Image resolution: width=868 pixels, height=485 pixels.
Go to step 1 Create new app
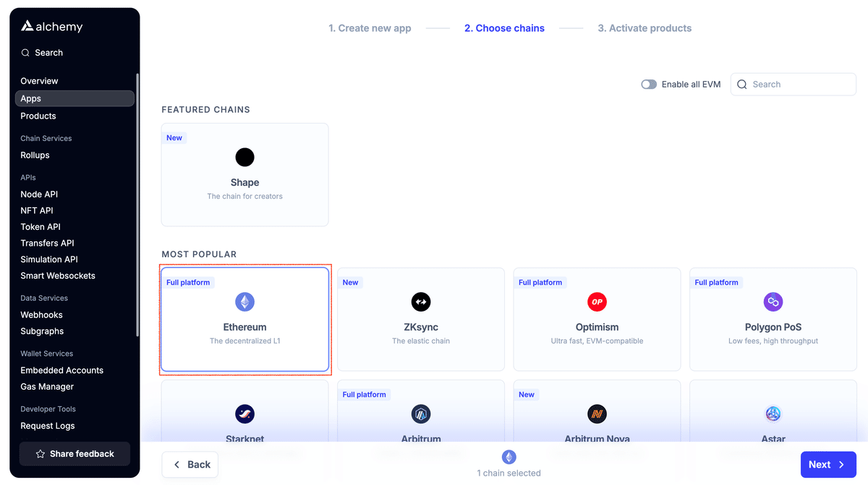click(x=370, y=28)
